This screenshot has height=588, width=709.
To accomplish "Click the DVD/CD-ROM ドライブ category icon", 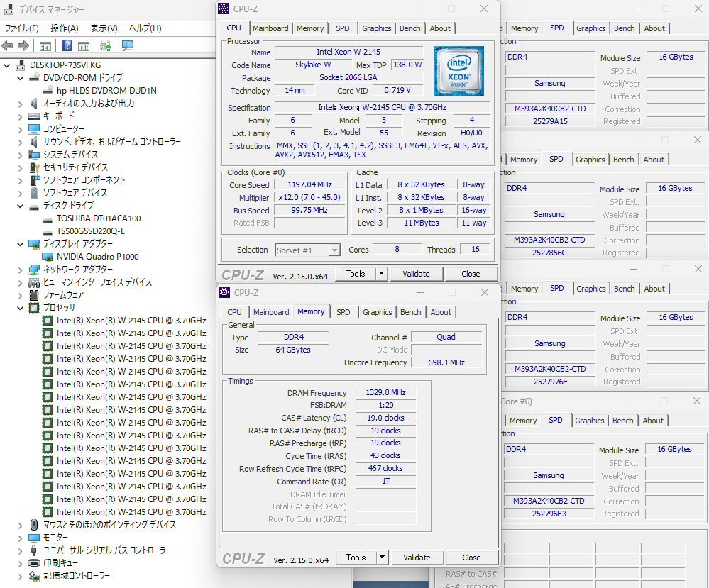I will click(34, 78).
